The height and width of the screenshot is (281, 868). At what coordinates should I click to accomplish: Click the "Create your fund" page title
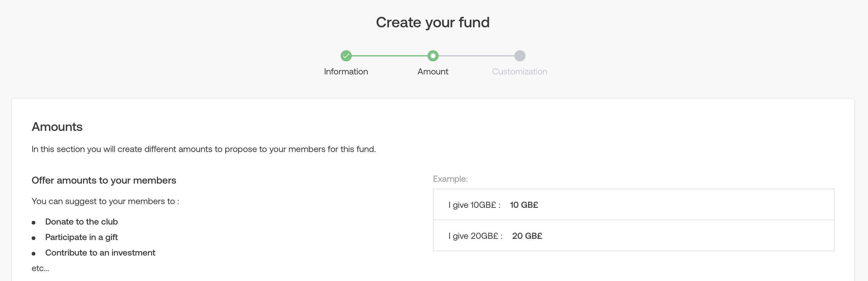[433, 22]
